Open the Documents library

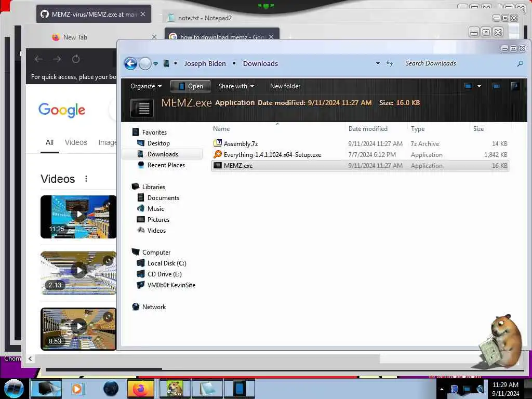pyautogui.click(x=163, y=198)
